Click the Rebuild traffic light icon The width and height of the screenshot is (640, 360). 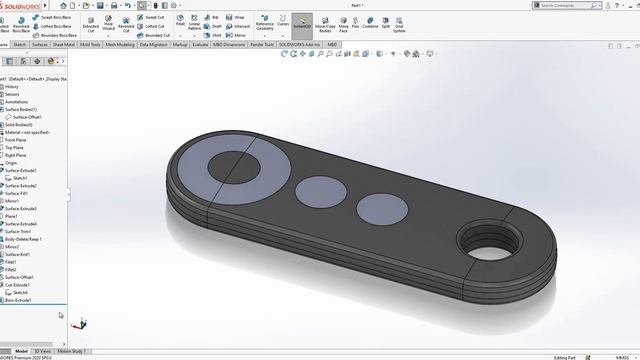[x=156, y=5]
